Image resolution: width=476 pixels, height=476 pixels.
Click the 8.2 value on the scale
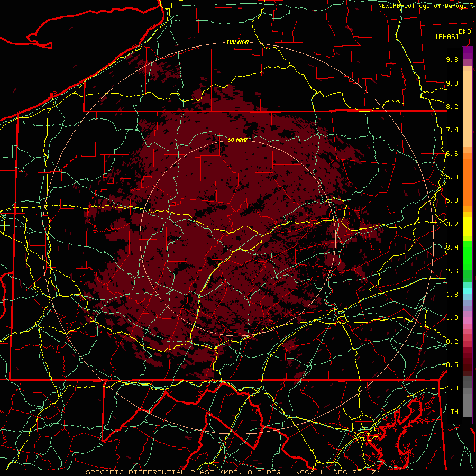click(x=452, y=106)
